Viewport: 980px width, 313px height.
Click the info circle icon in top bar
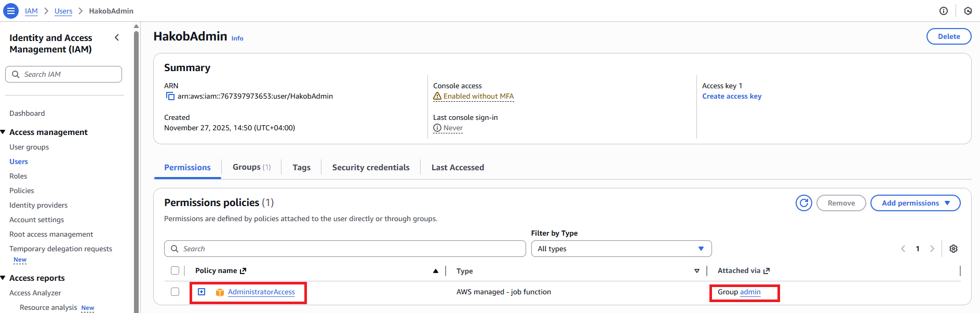coord(943,11)
